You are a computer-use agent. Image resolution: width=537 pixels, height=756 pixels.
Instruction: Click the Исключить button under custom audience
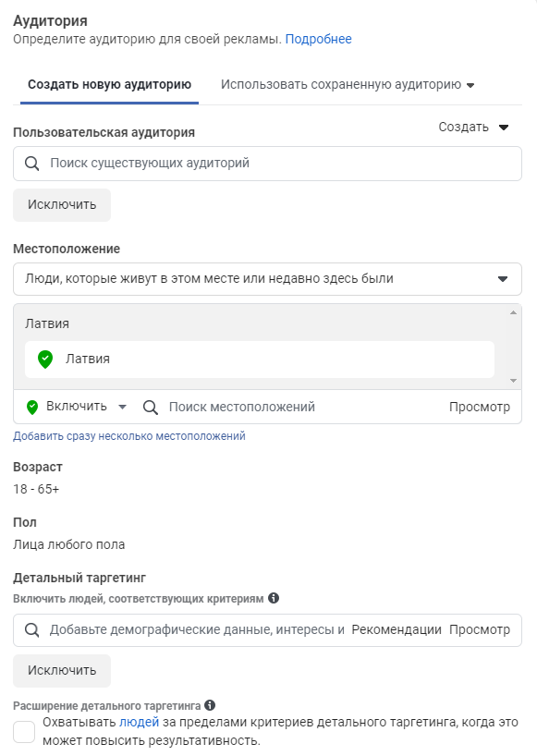click(62, 205)
